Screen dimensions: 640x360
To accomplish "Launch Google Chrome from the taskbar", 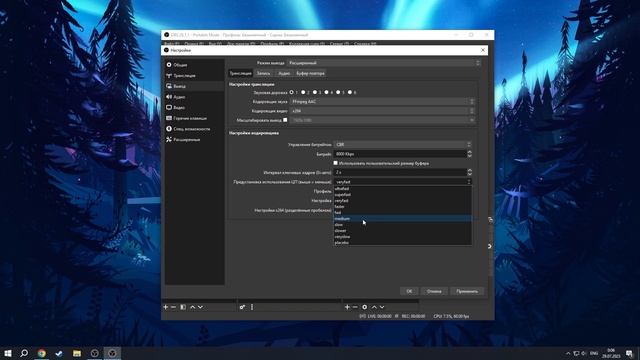I will point(42,353).
